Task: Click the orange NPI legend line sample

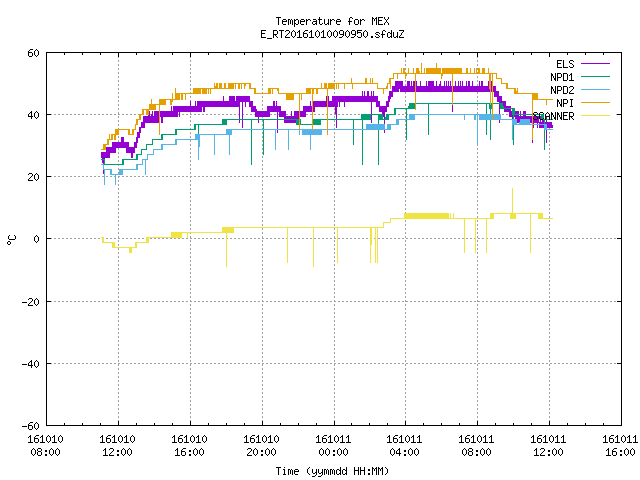Action: pyautogui.click(x=596, y=103)
